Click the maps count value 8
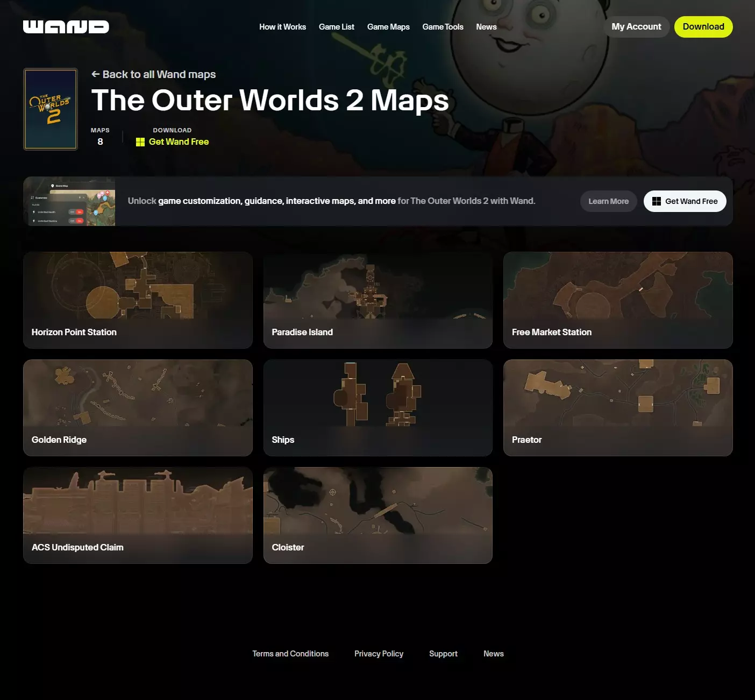Viewport: 755px width, 700px height. pyautogui.click(x=100, y=142)
